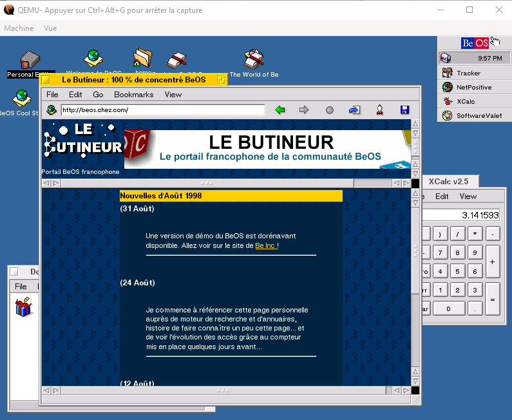Click the globe icon beside the URL field
Screen dimensions: 512x420
[x=52, y=110]
